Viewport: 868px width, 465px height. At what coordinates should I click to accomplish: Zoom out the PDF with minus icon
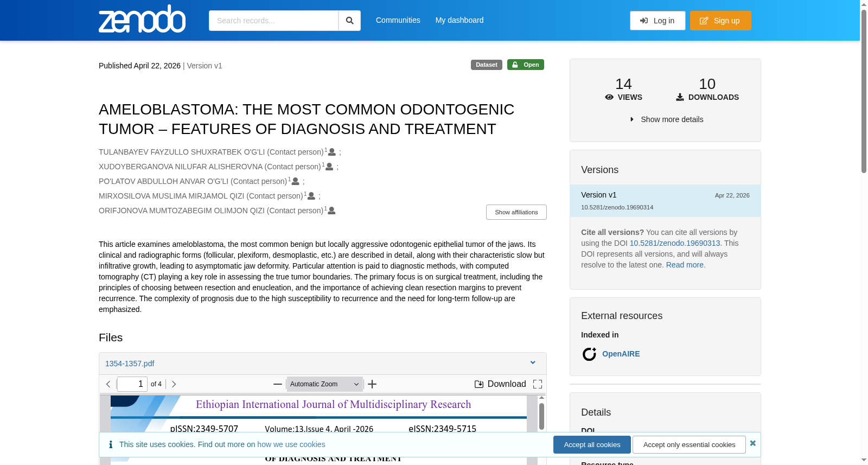(278, 384)
